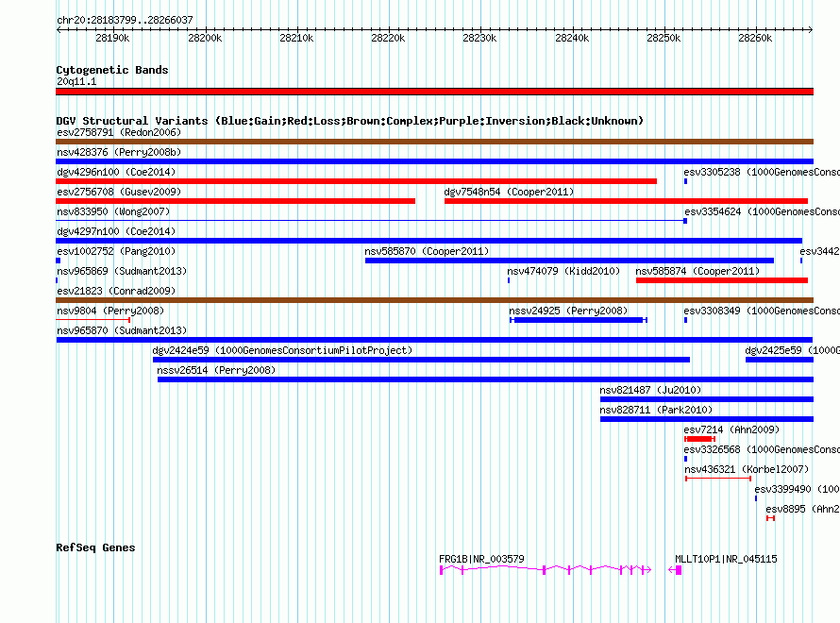The height and width of the screenshot is (623, 840).
Task: Click the esv7214 (Ahn2009) red bar
Action: [x=699, y=439]
